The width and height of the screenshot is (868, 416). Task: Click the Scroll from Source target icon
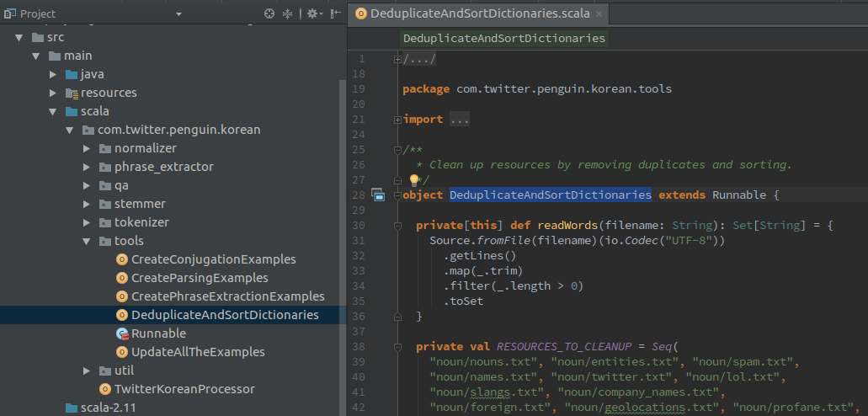point(269,13)
